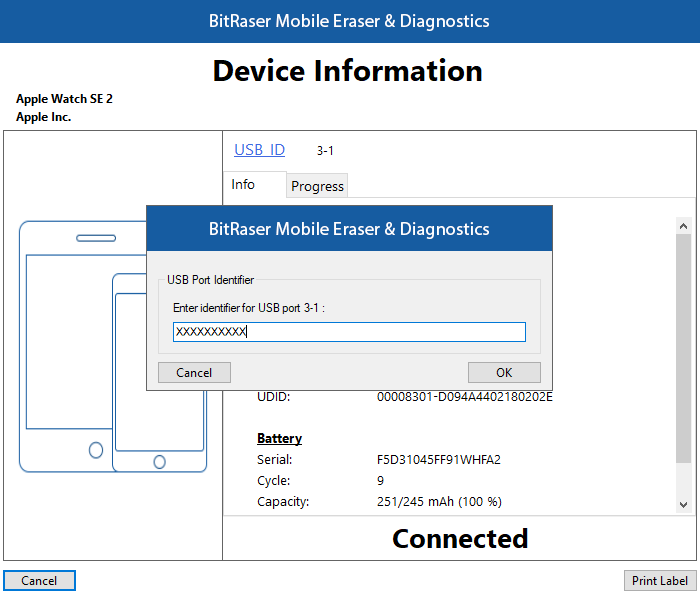The width and height of the screenshot is (700, 596).
Task: Click the battery cycle value 9
Action: pyautogui.click(x=380, y=480)
